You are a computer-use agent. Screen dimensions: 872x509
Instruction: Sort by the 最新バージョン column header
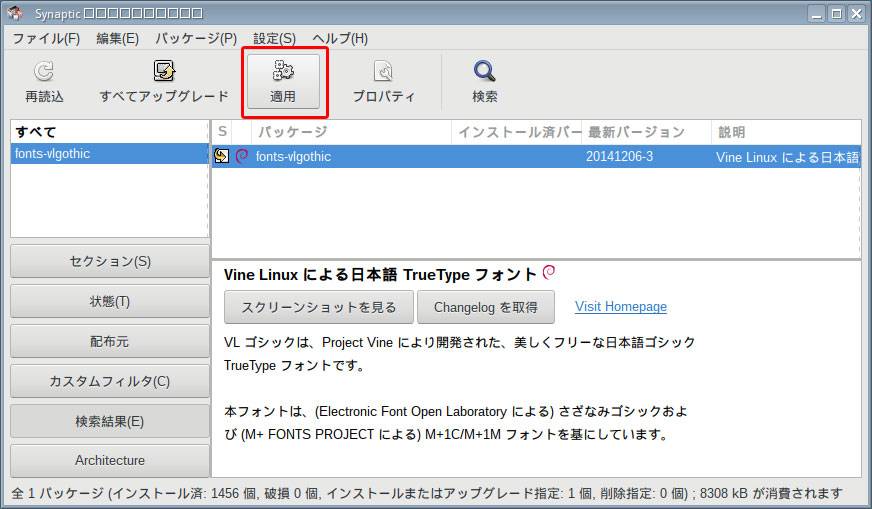[647, 132]
